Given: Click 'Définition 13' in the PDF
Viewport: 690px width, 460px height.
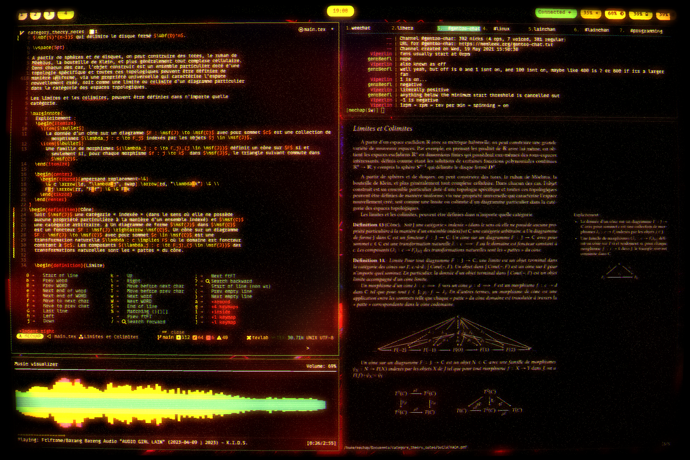Looking at the screenshot, I should point(368,224).
